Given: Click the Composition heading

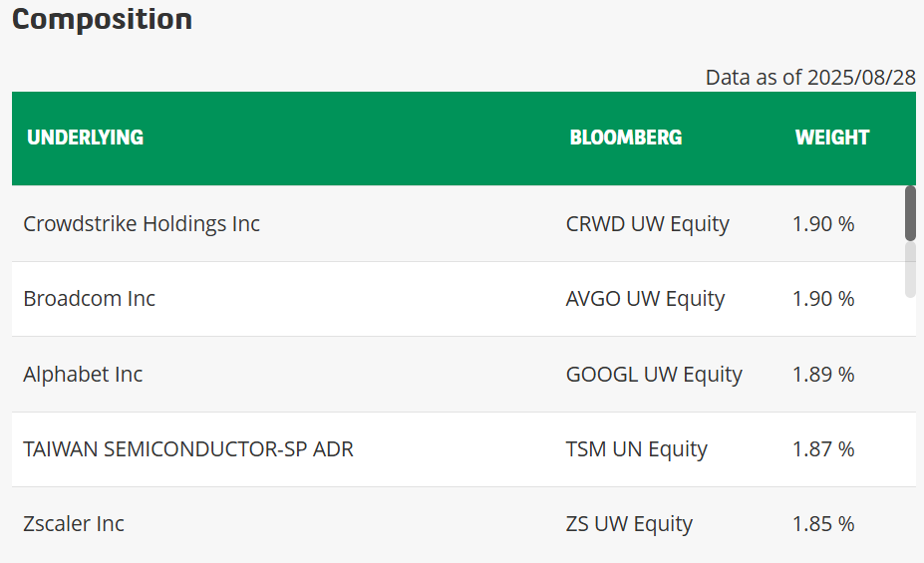Looking at the screenshot, I should pyautogui.click(x=102, y=20).
